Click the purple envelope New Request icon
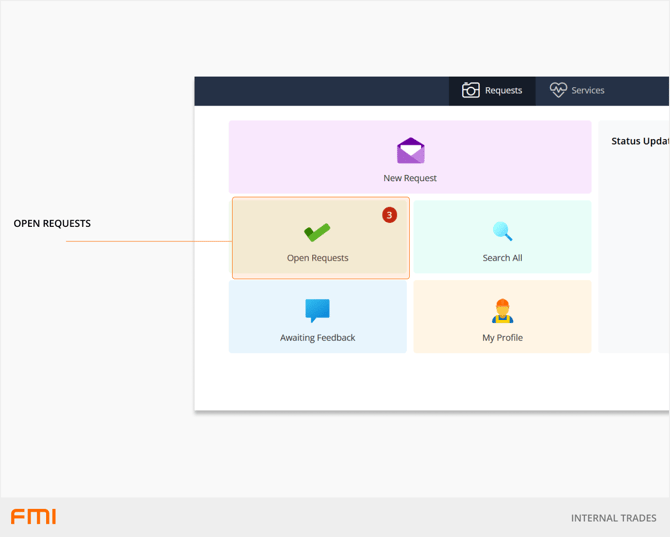This screenshot has width=670, height=537. click(410, 150)
